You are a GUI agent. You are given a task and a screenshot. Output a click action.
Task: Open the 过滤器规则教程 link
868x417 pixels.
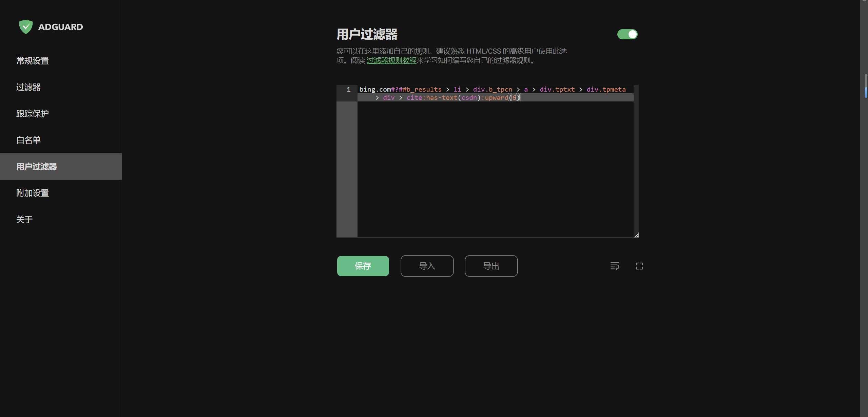(x=391, y=60)
